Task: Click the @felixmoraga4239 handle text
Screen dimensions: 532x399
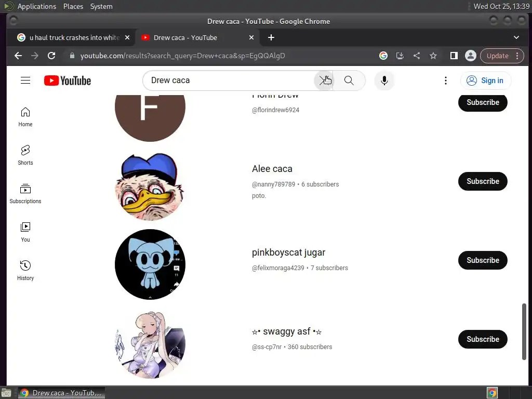Action: point(278,268)
